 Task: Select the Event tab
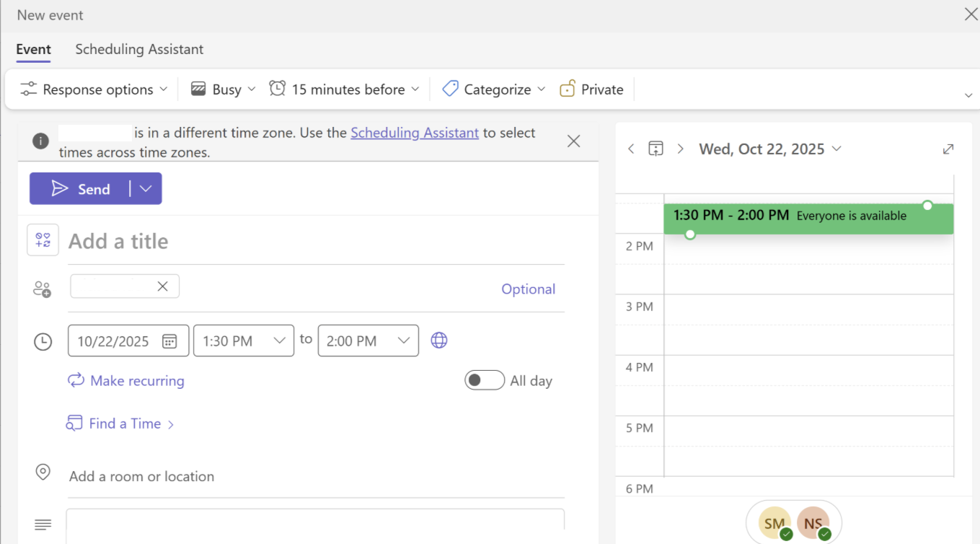(x=33, y=49)
